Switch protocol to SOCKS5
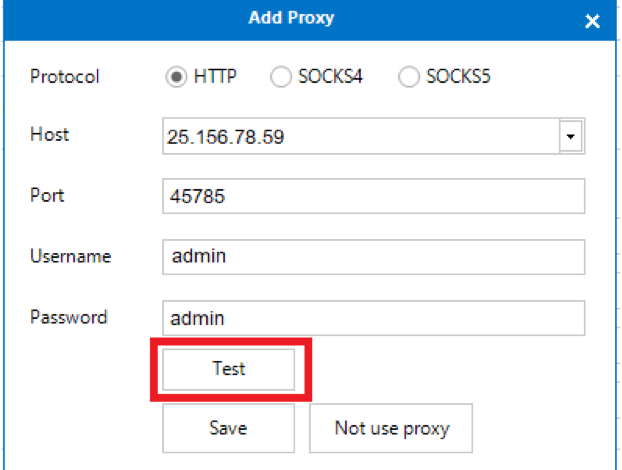Viewport: 622px width, 470px height. [409, 77]
